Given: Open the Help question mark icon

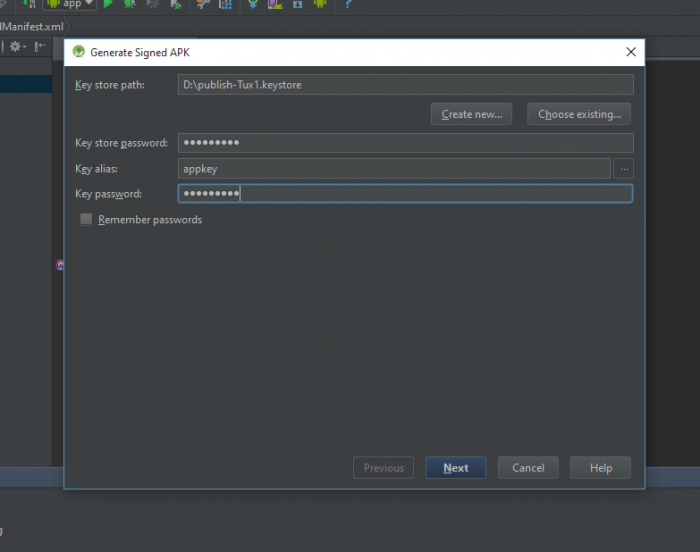Looking at the screenshot, I should 347,4.
